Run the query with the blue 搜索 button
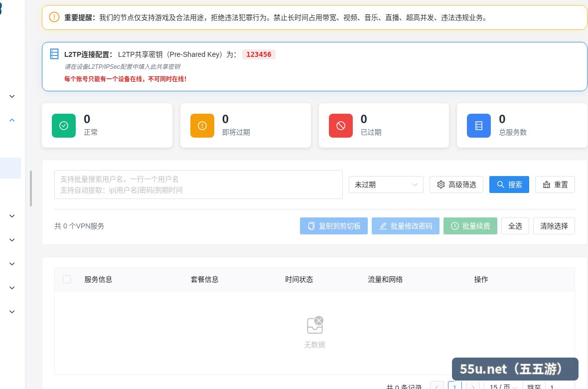 coord(509,185)
